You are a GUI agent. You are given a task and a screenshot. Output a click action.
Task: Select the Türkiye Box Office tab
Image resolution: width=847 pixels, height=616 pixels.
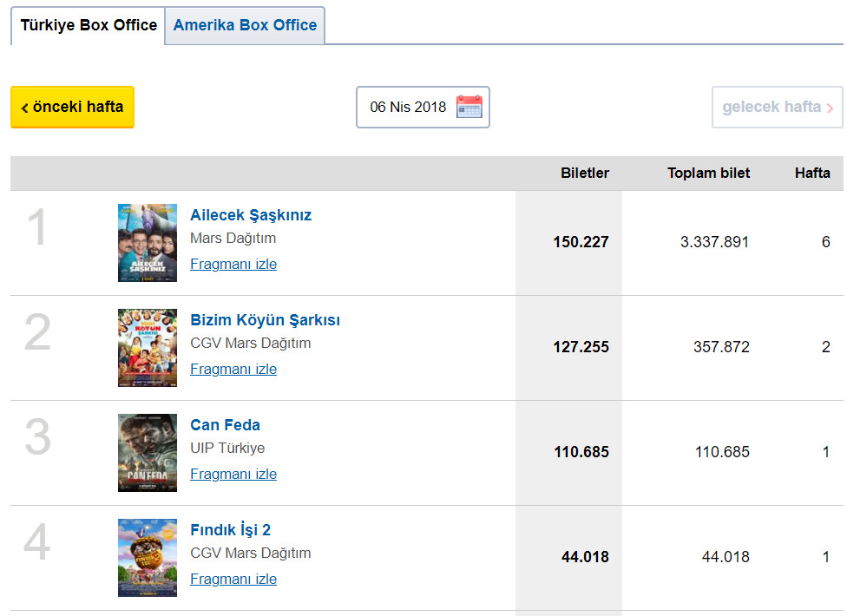coord(89,25)
